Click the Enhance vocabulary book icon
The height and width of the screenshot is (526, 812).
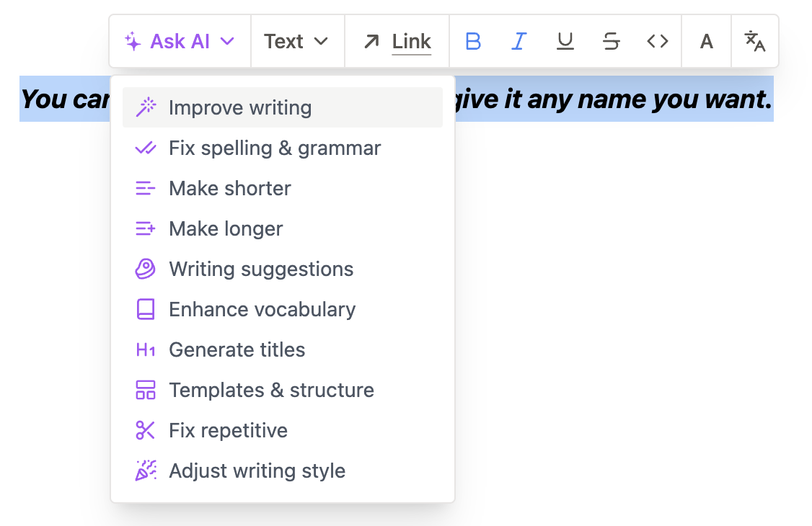point(146,310)
